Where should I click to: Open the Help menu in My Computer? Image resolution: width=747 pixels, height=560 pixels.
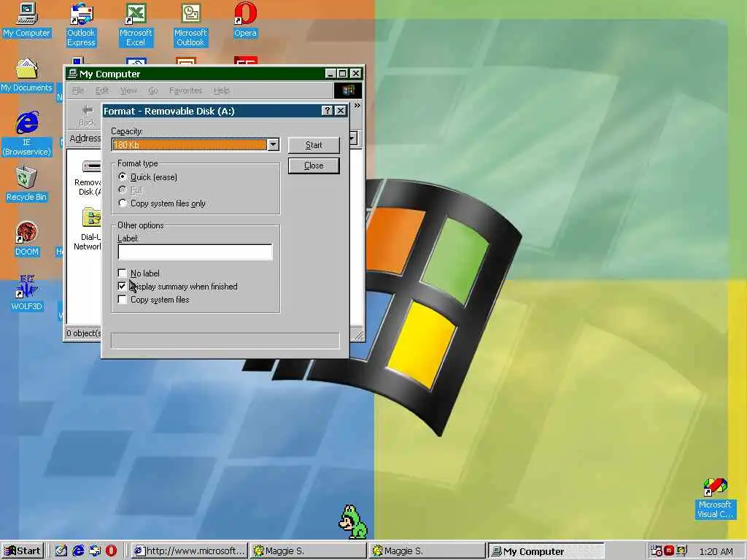(222, 90)
